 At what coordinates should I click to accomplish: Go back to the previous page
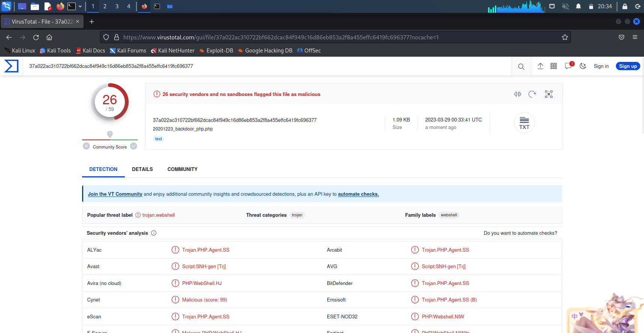[9, 37]
